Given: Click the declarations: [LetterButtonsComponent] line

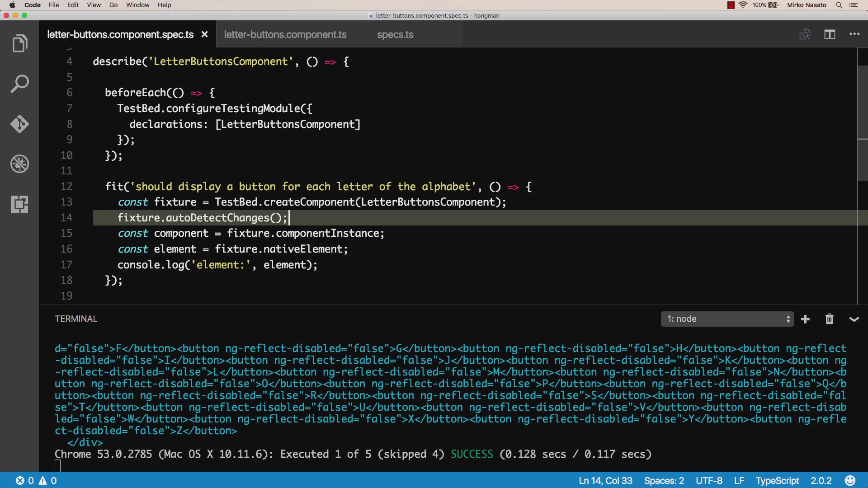Looking at the screenshot, I should [245, 124].
